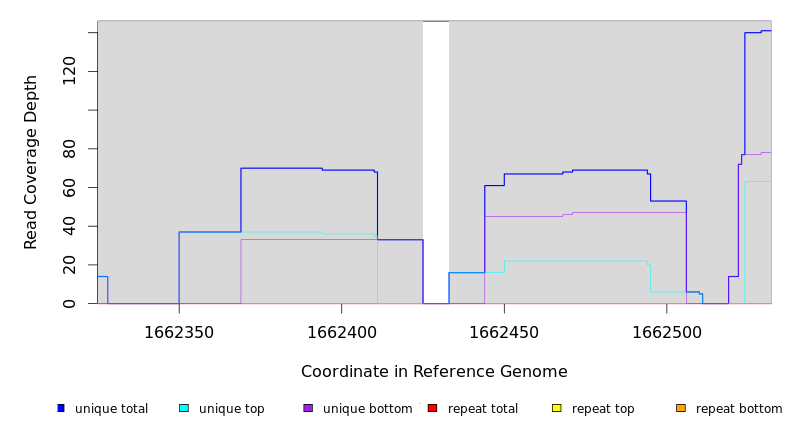Select the 'unique bottom' legend label

(367, 409)
